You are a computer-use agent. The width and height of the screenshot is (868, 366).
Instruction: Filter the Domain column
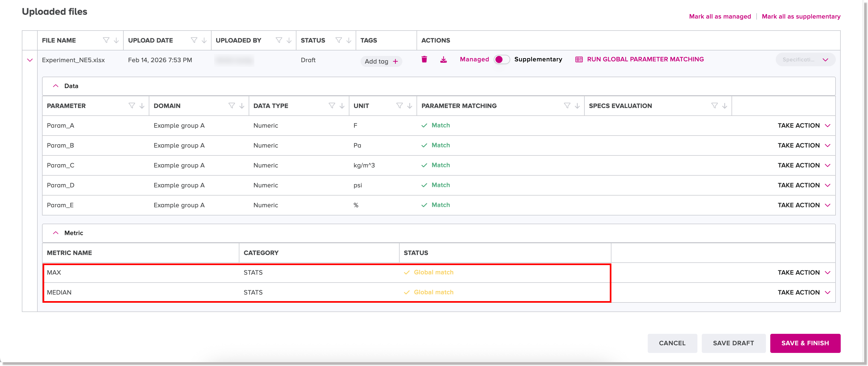(232, 106)
